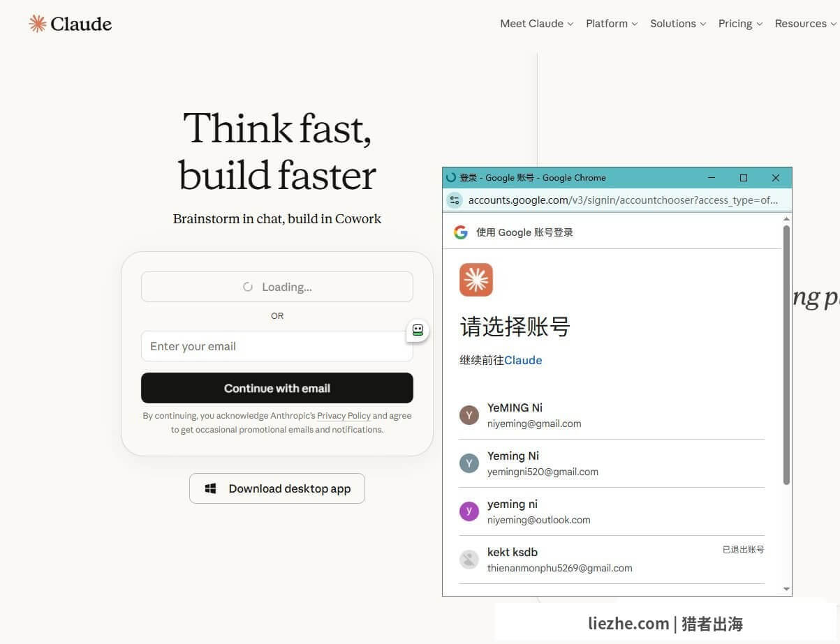Screen dimensions: 840x644
Task: Click Download desktop app button
Action: pos(277,488)
